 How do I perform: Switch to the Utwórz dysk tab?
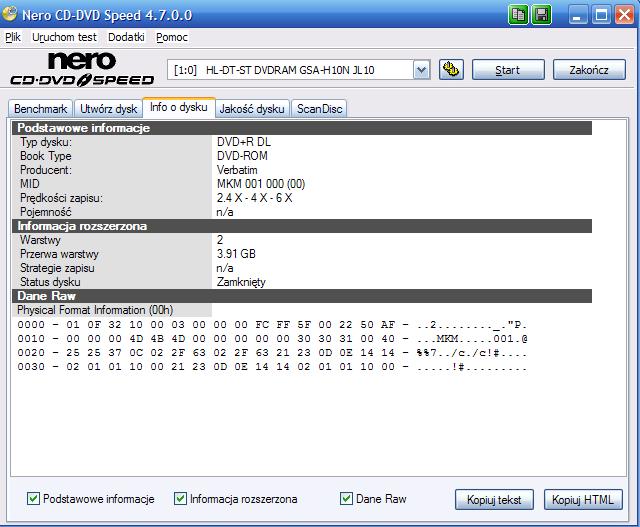pyautogui.click(x=109, y=109)
